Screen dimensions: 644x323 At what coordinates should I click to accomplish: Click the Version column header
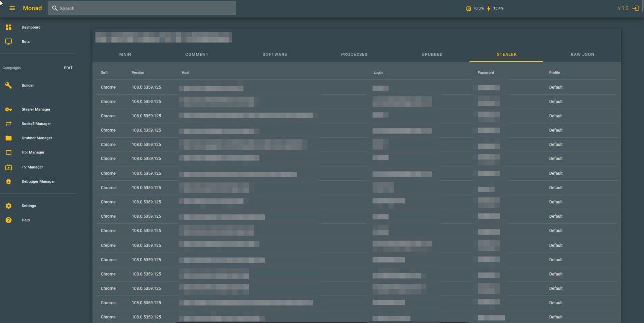click(138, 73)
